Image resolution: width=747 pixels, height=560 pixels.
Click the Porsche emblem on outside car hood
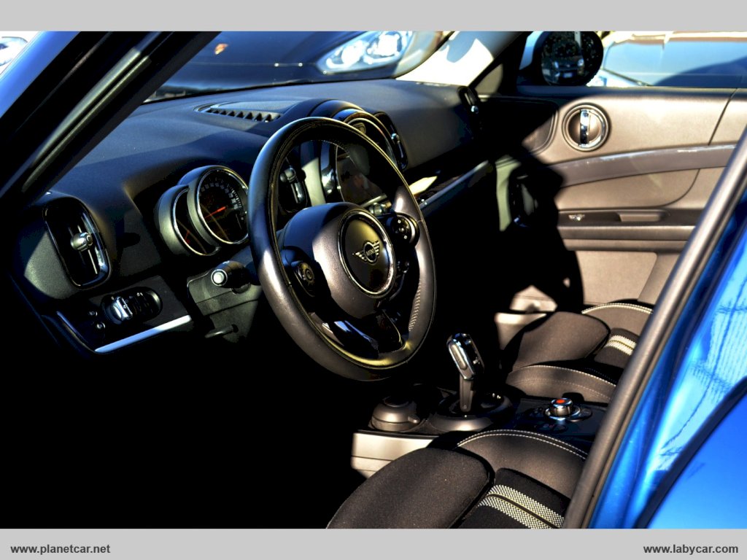point(220,49)
